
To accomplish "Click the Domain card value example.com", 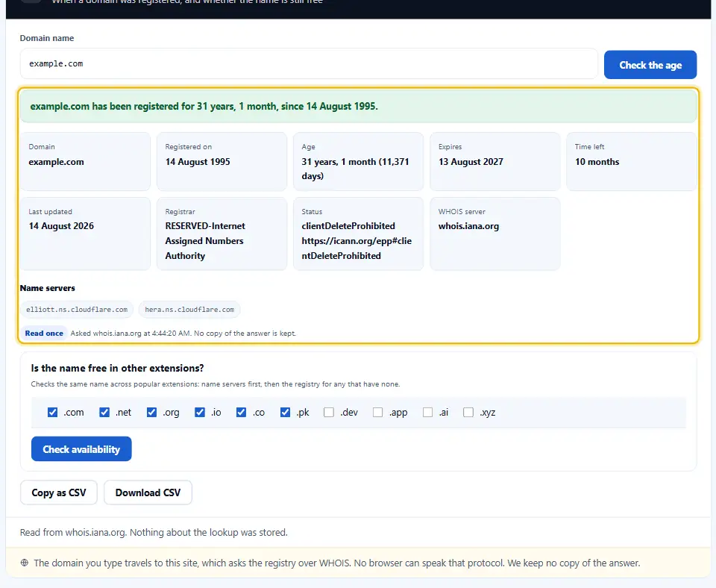I will [x=56, y=162].
